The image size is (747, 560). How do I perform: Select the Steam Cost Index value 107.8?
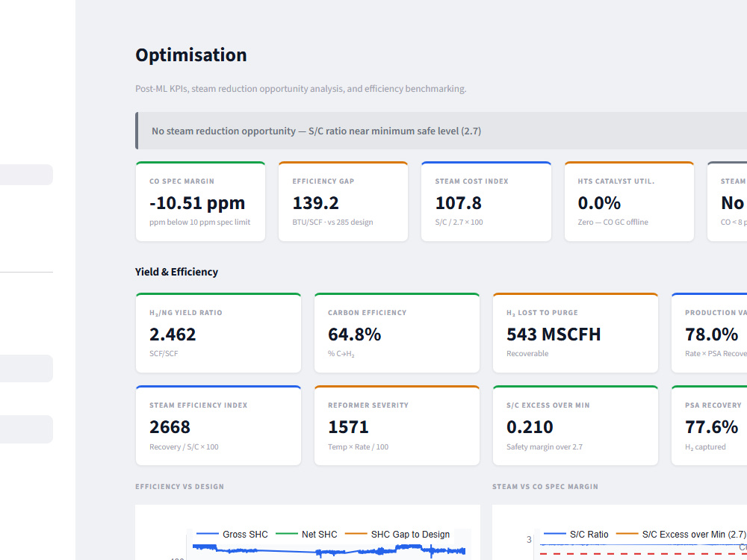[x=459, y=203]
